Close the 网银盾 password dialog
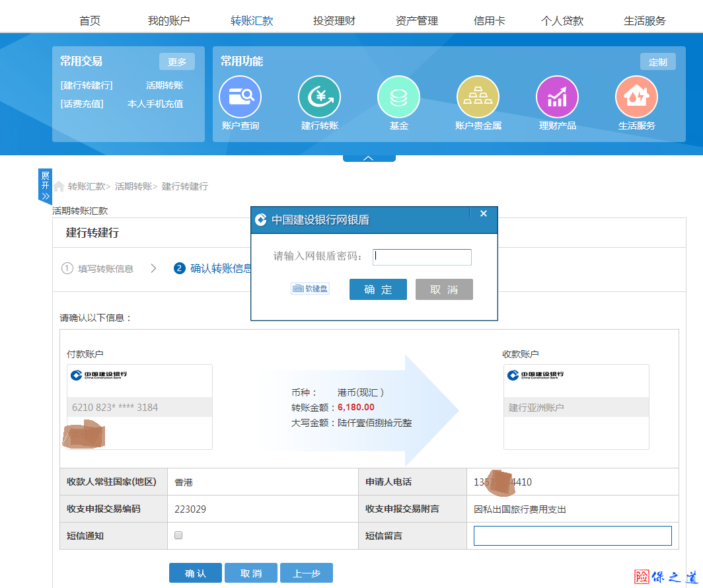 point(484,213)
